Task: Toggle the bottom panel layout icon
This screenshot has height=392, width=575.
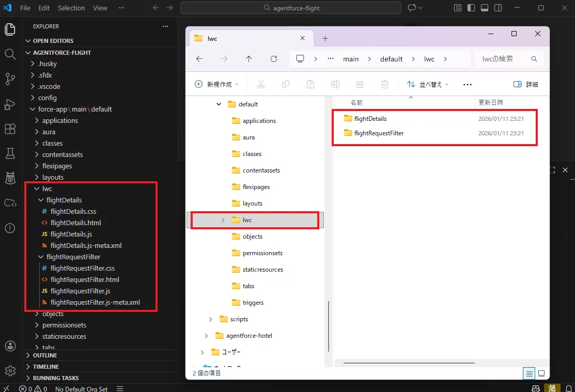Action: point(485,8)
